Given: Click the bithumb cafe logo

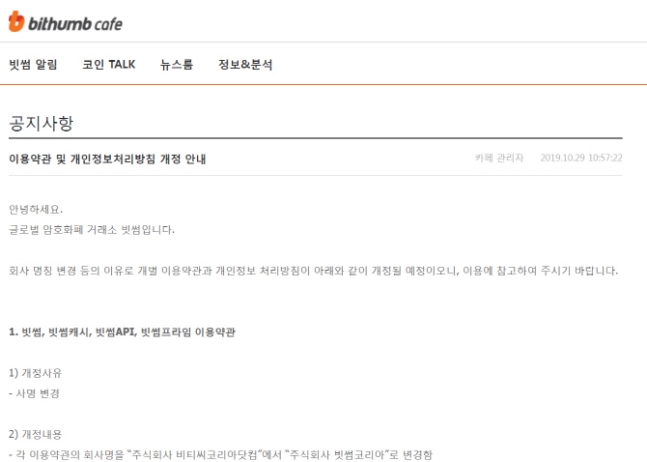Looking at the screenshot, I should [x=66, y=22].
